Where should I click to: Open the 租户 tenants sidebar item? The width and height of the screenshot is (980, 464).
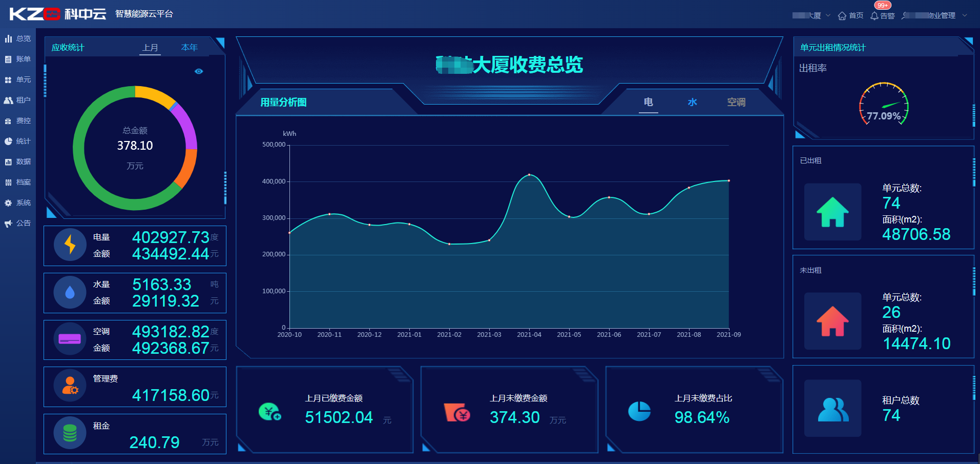[x=18, y=100]
